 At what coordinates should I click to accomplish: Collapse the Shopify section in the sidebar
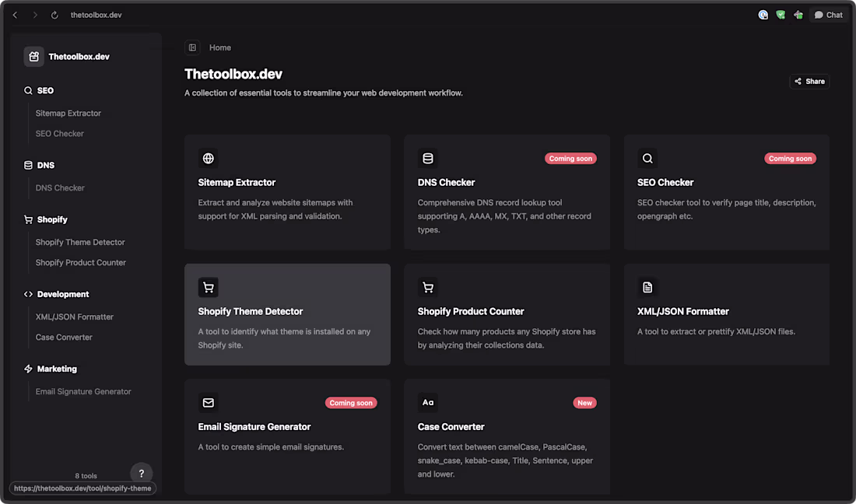[x=45, y=219]
